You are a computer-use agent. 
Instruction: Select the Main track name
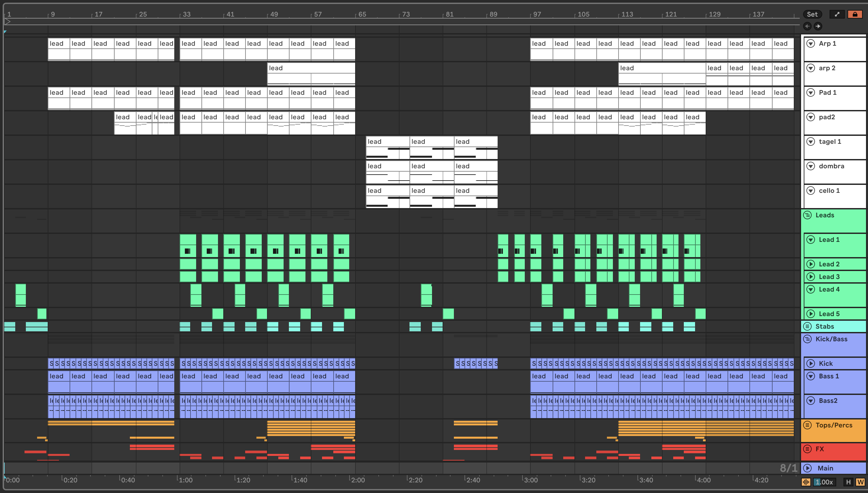click(825, 468)
